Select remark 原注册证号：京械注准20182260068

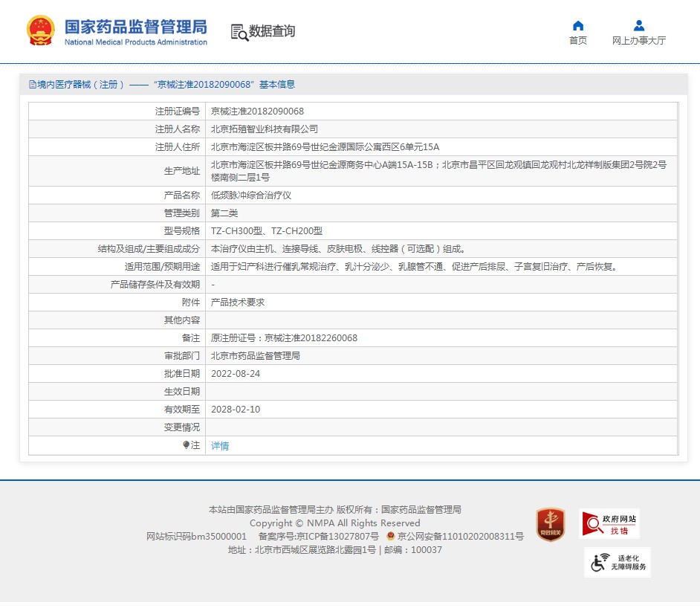(284, 338)
